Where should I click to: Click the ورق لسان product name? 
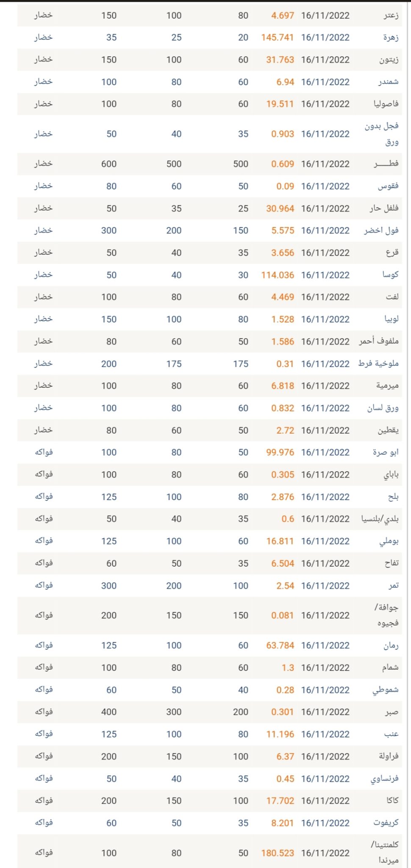click(383, 408)
